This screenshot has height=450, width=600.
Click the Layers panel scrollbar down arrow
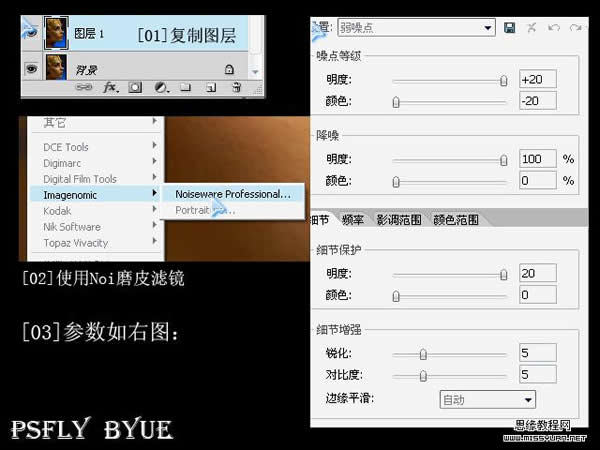pyautogui.click(x=255, y=72)
